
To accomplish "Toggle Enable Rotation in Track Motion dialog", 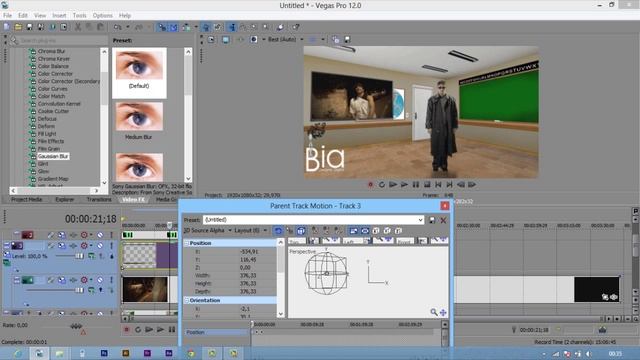I will coord(278,231).
